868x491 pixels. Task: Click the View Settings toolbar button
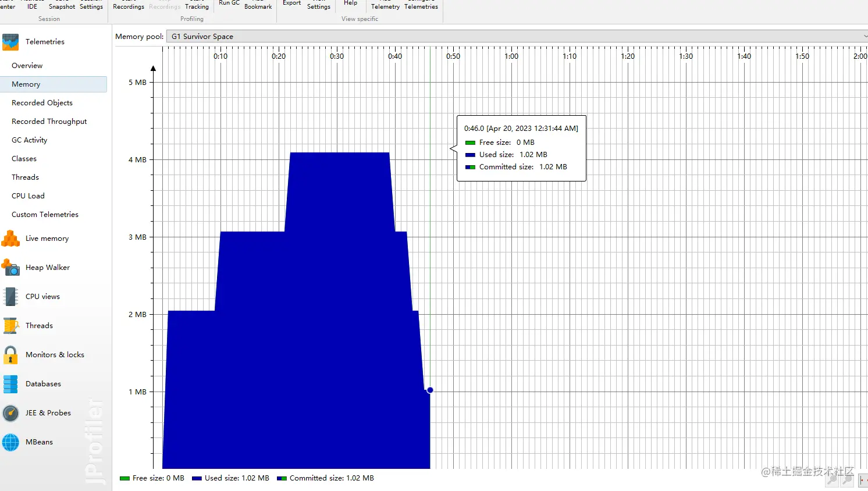click(x=319, y=5)
